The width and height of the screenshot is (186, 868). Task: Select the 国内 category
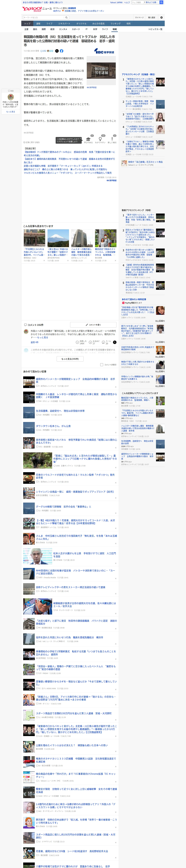coord(35,29)
